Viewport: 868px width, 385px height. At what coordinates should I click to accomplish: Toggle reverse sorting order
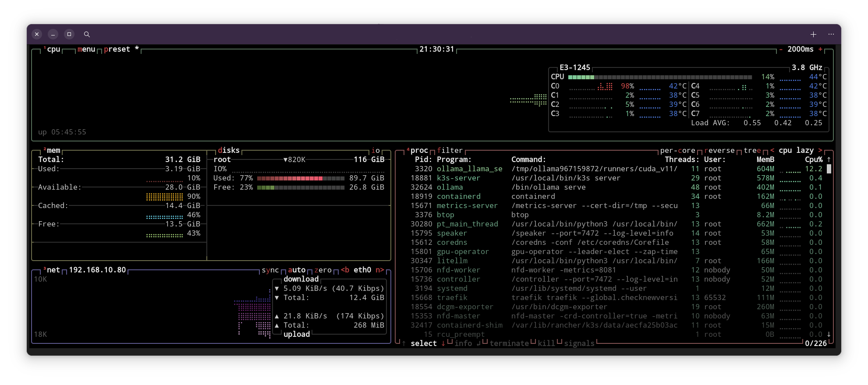click(x=719, y=150)
